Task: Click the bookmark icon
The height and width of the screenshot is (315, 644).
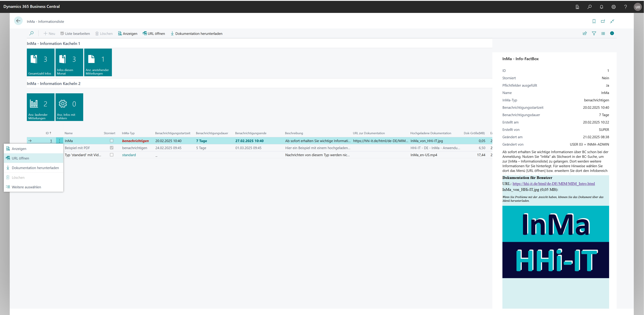Action: pyautogui.click(x=594, y=21)
